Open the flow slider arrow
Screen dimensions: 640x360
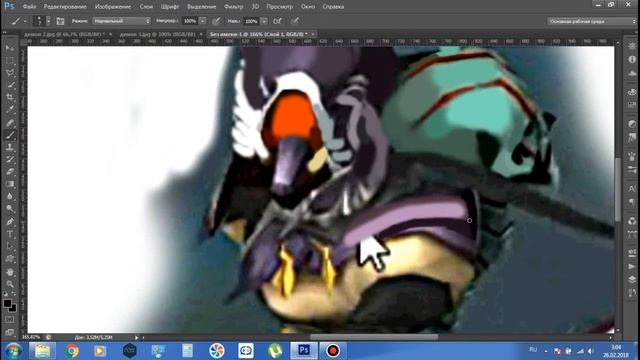click(x=264, y=21)
